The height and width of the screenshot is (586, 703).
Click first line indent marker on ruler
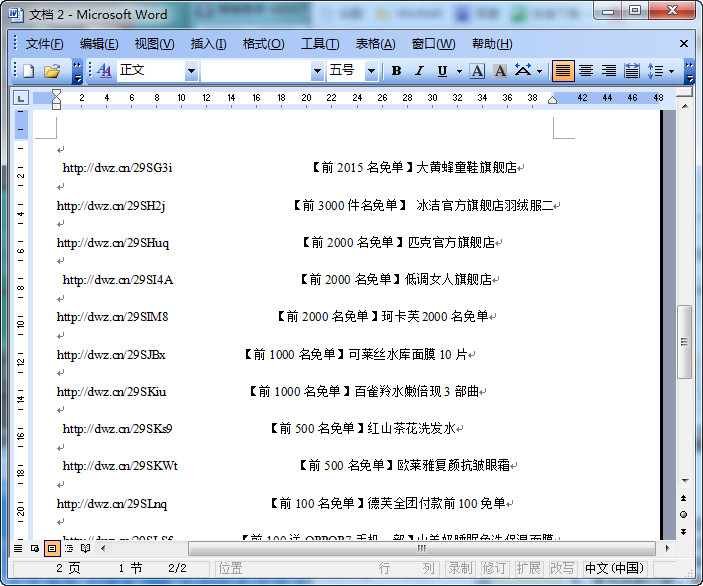[56, 94]
